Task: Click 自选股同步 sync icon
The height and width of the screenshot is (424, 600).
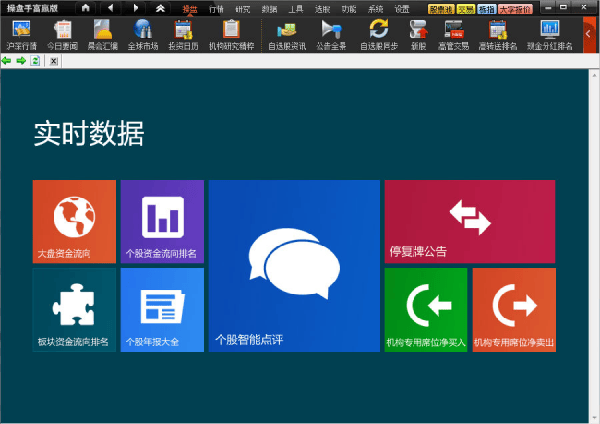Action: [378, 34]
